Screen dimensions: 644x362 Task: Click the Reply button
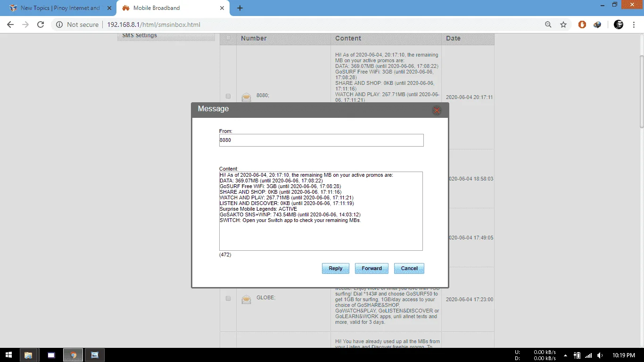(336, 269)
